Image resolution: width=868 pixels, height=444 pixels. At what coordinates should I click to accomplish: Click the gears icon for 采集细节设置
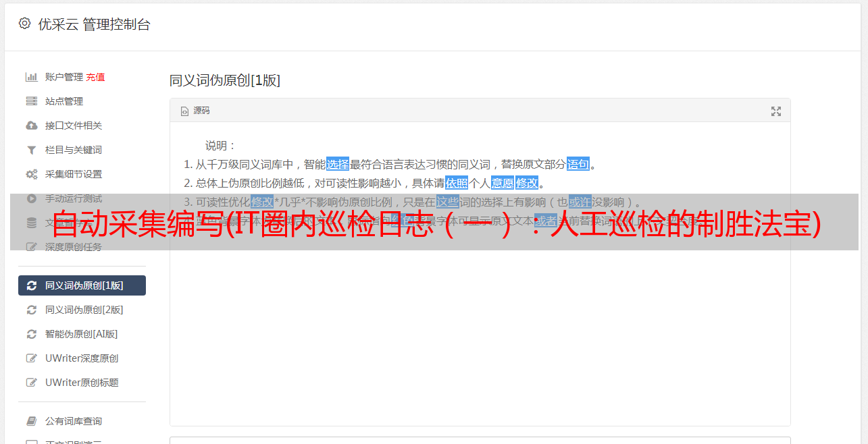[31, 174]
